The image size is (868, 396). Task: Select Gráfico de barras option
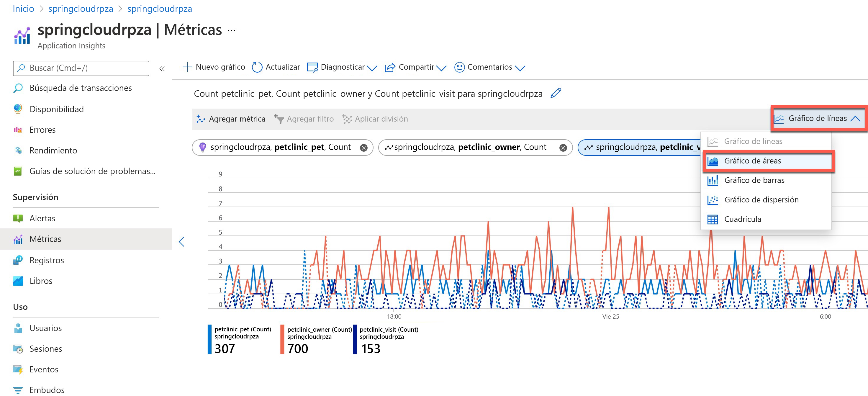[x=754, y=180]
